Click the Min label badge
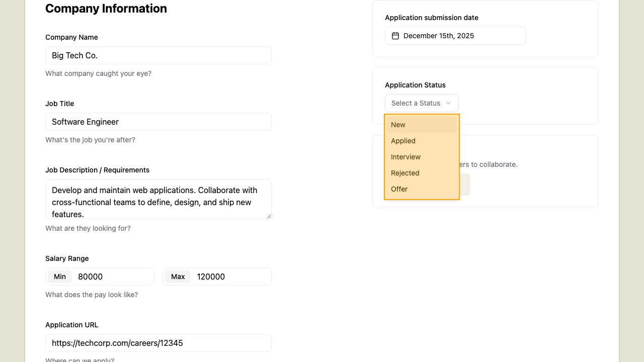This screenshot has width=644, height=362. coord(59,277)
